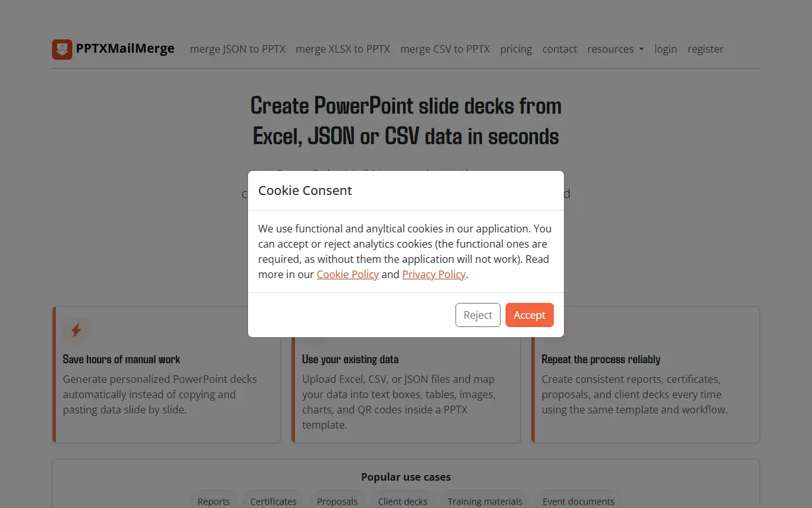Click the Create PowerPoint slide decks headline
Image resolution: width=812 pixels, height=508 pixels.
(x=406, y=121)
